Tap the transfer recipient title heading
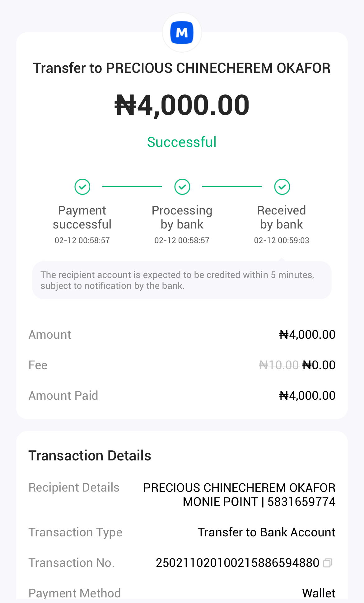 pyautogui.click(x=182, y=68)
